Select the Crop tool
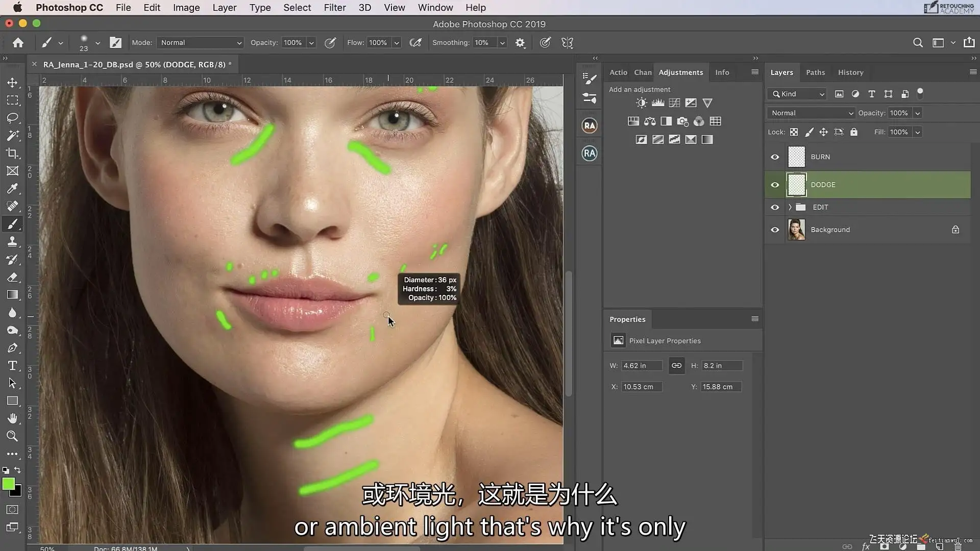Screen dimensions: 980x551 pos(12,153)
